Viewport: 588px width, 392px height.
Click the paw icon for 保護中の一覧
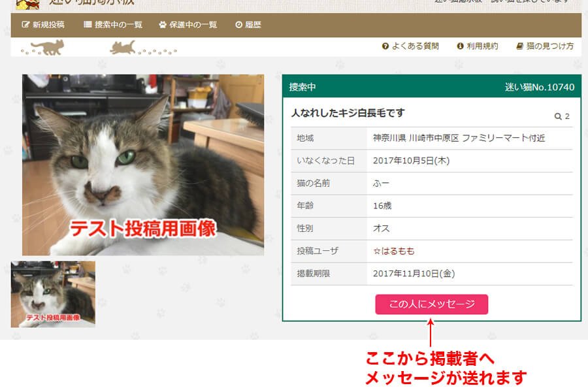tap(163, 25)
